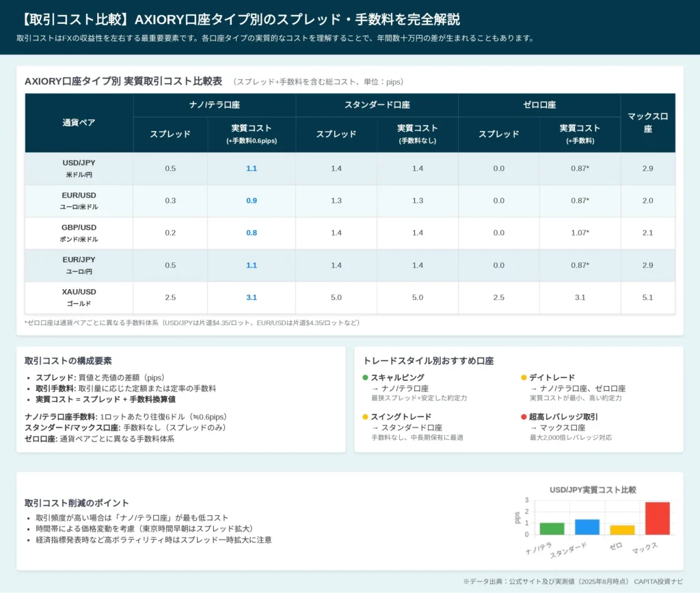Click → マックス口座 under 超高レバレッジ取引
Image resolution: width=700 pixels, height=593 pixels.
tap(558, 428)
